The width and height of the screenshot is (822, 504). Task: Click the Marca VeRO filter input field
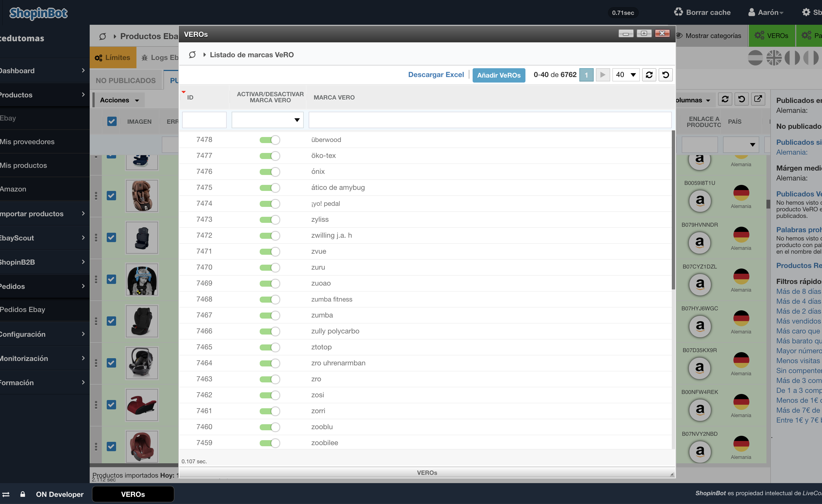coord(490,120)
